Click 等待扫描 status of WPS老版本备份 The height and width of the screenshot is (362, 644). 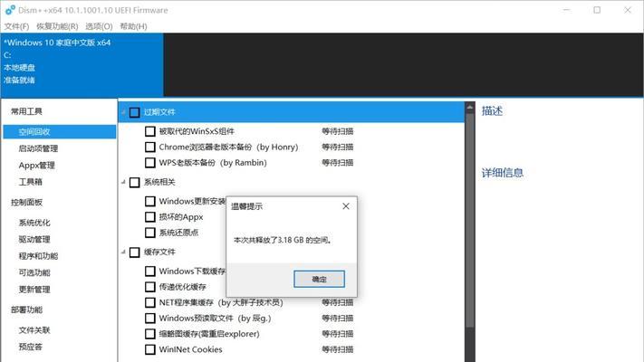coord(338,163)
